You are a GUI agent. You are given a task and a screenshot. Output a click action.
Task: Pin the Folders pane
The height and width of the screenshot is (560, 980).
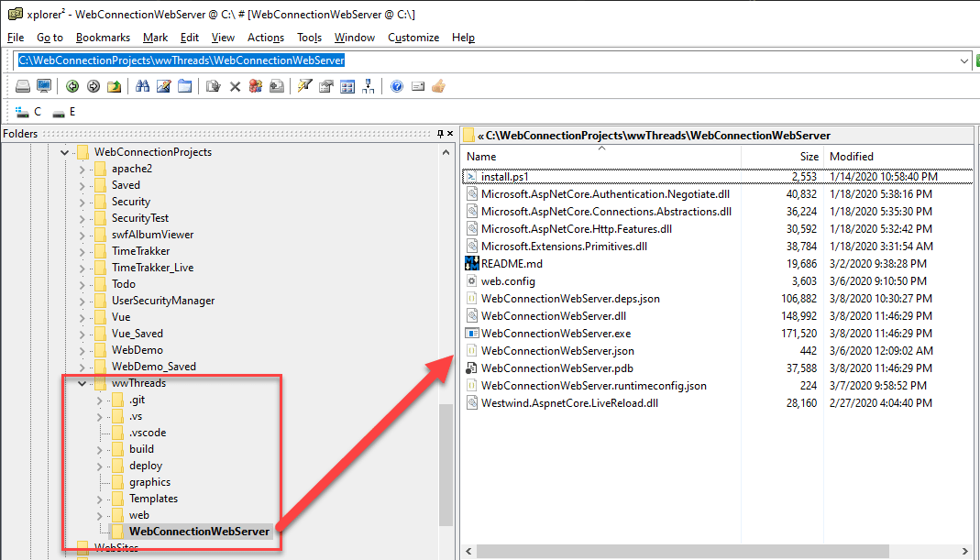pyautogui.click(x=440, y=133)
